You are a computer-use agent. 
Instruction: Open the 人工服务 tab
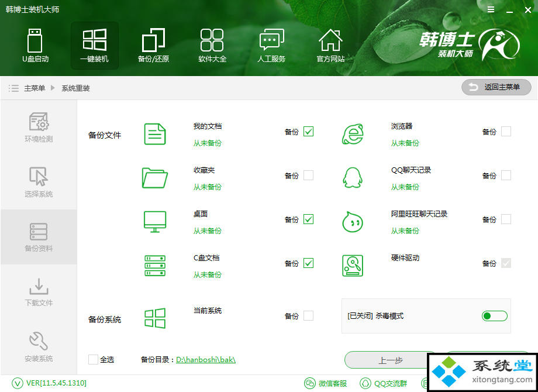tap(271, 46)
